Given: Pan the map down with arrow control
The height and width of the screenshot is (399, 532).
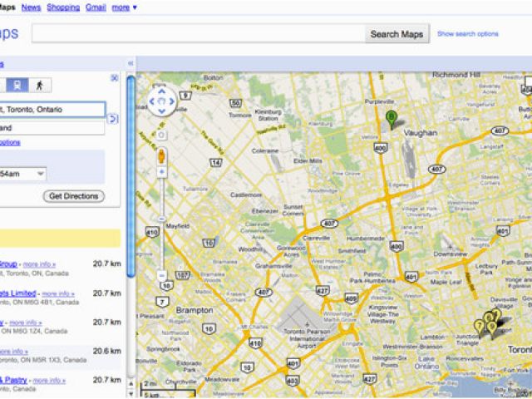Looking at the screenshot, I should tap(162, 111).
